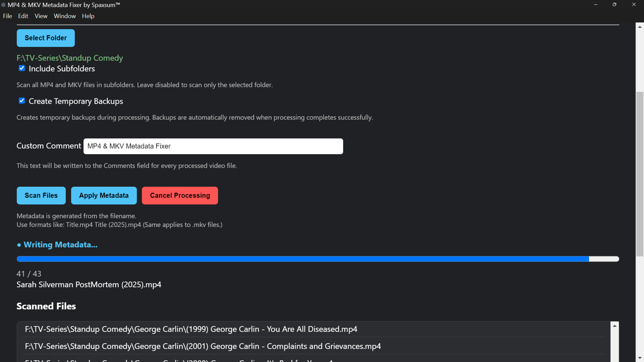
Task: Click the app icon in title bar
Action: (x=3, y=5)
